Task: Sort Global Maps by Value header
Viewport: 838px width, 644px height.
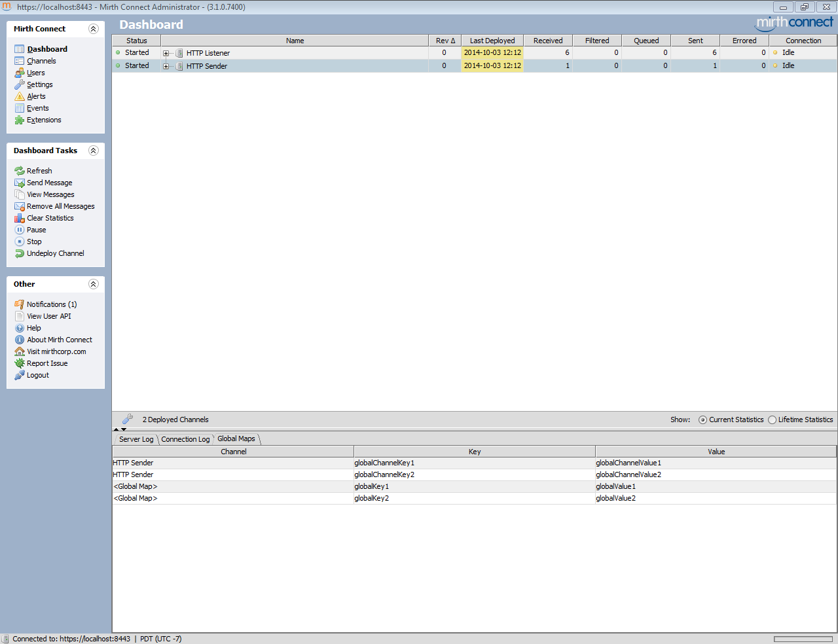Action: click(x=716, y=452)
